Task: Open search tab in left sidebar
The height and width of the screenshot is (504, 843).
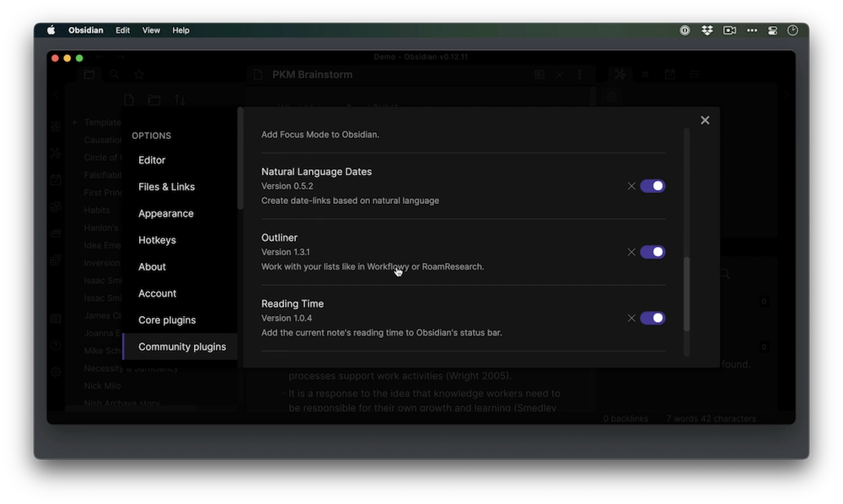Action: coord(114,74)
